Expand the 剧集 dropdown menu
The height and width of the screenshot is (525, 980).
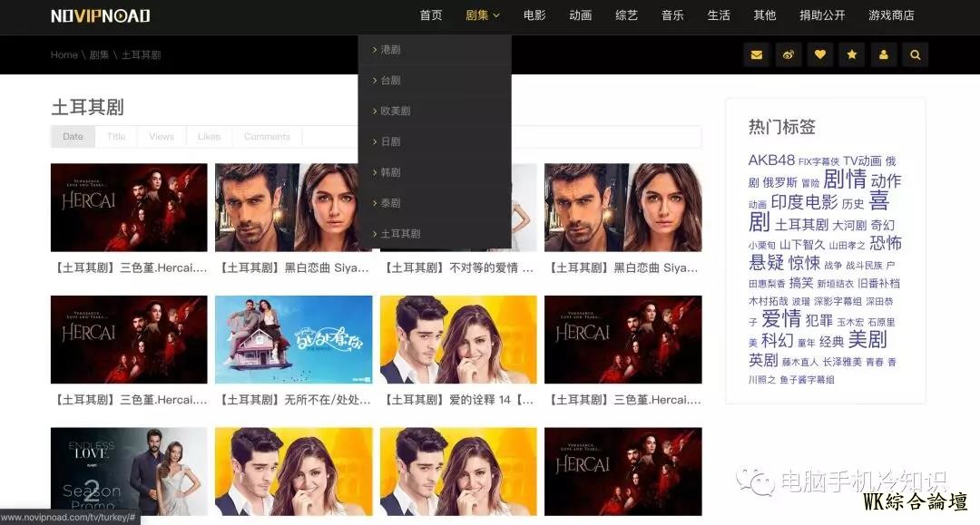point(483,15)
